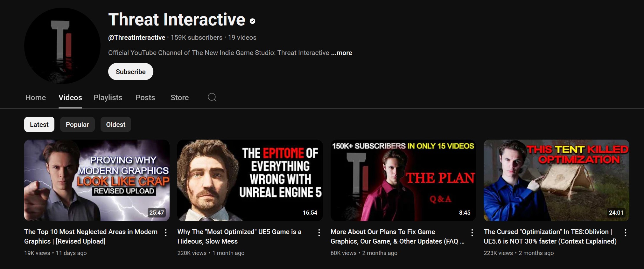The height and width of the screenshot is (269, 644).
Task: Sort videos by Latest
Action: [39, 124]
